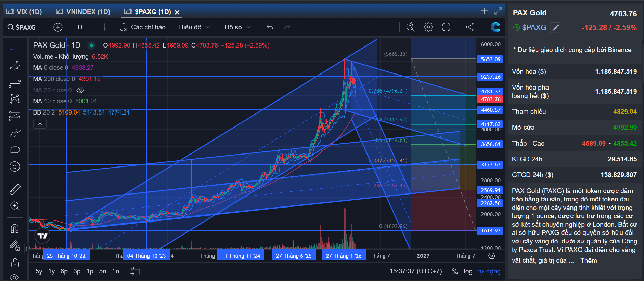
Task: Click the 5653.09 price axis label
Action: coord(491,59)
